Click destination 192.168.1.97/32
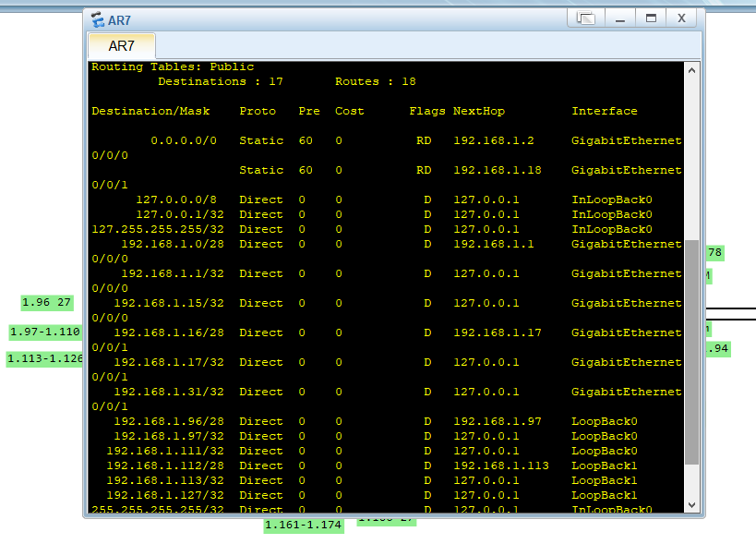Image resolution: width=756 pixels, height=544 pixels. tap(169, 436)
